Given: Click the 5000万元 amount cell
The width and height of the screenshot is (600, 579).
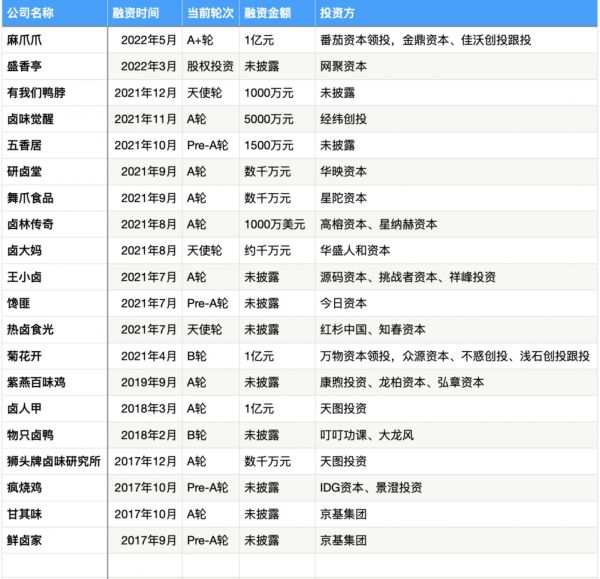Looking at the screenshot, I should [270, 119].
